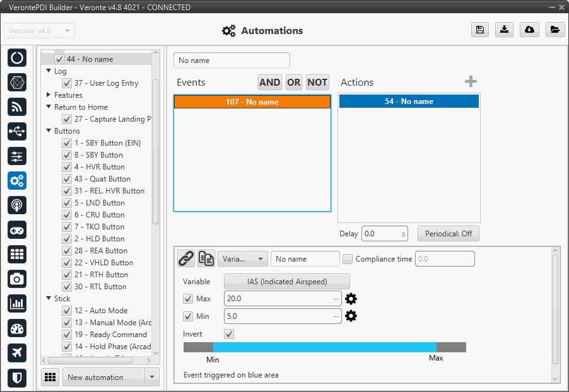Click the save floppy disk icon

click(480, 30)
